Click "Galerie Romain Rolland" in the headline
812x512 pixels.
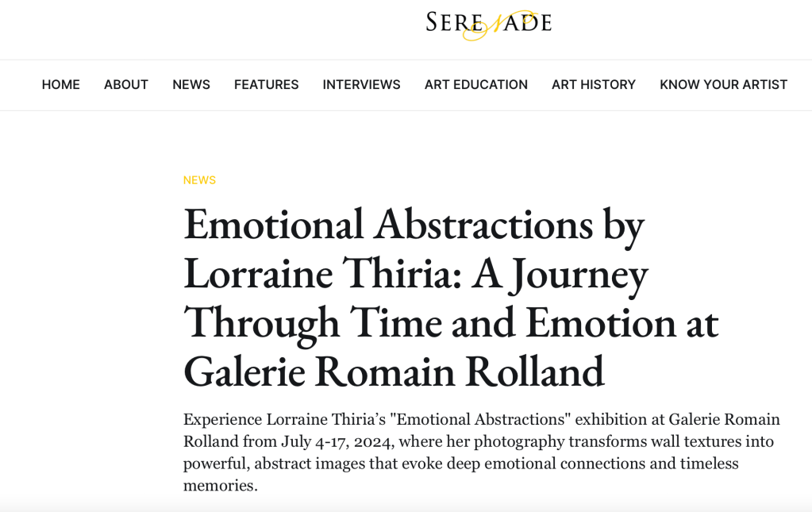[x=394, y=371]
